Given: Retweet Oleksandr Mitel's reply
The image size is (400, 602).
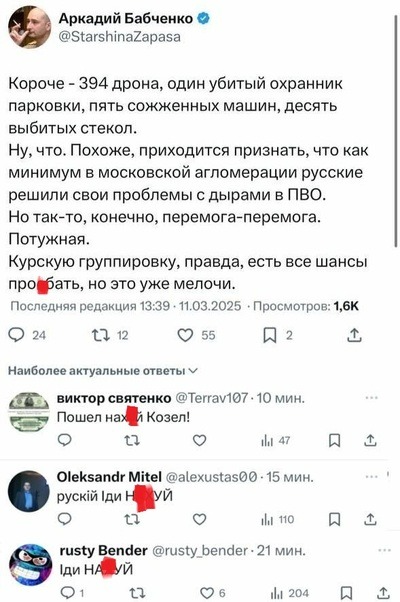Looking at the screenshot, I should 132,519.
